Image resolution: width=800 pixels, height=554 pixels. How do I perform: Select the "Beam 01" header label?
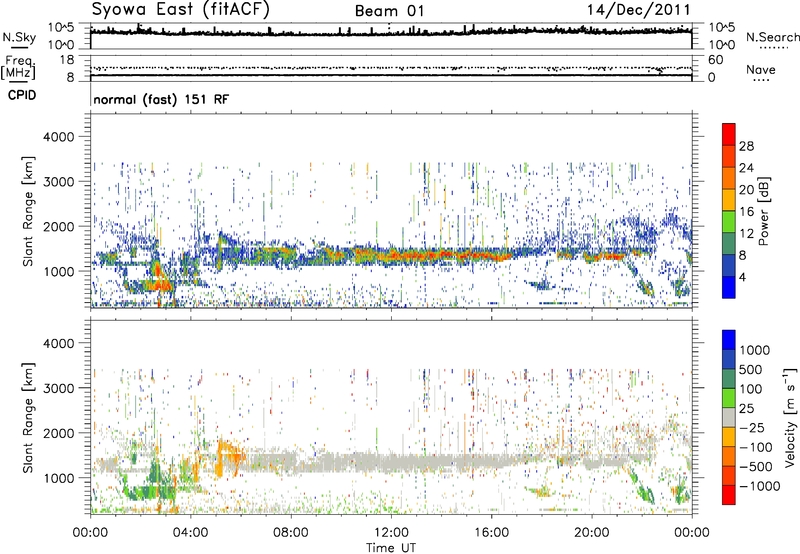tap(389, 11)
